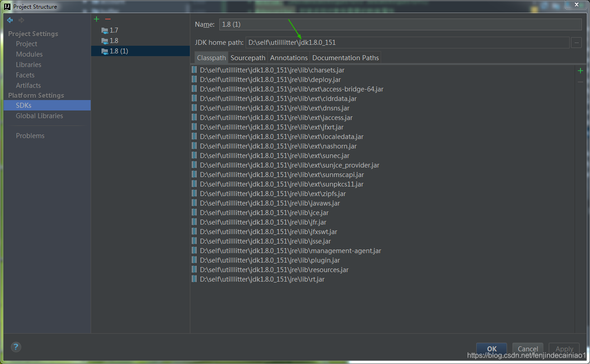Select the 1.7 SDK folder icon
The image size is (590, 364).
pyautogui.click(x=105, y=30)
